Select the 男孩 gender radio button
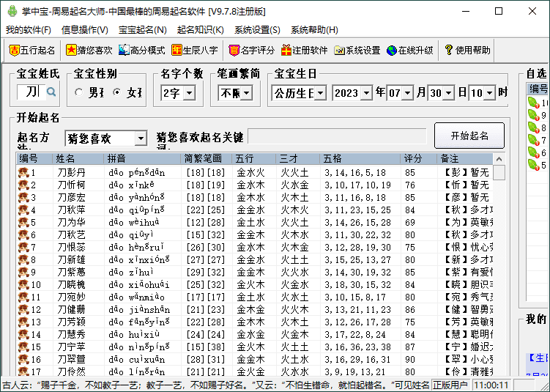The image size is (550, 392). click(x=79, y=93)
